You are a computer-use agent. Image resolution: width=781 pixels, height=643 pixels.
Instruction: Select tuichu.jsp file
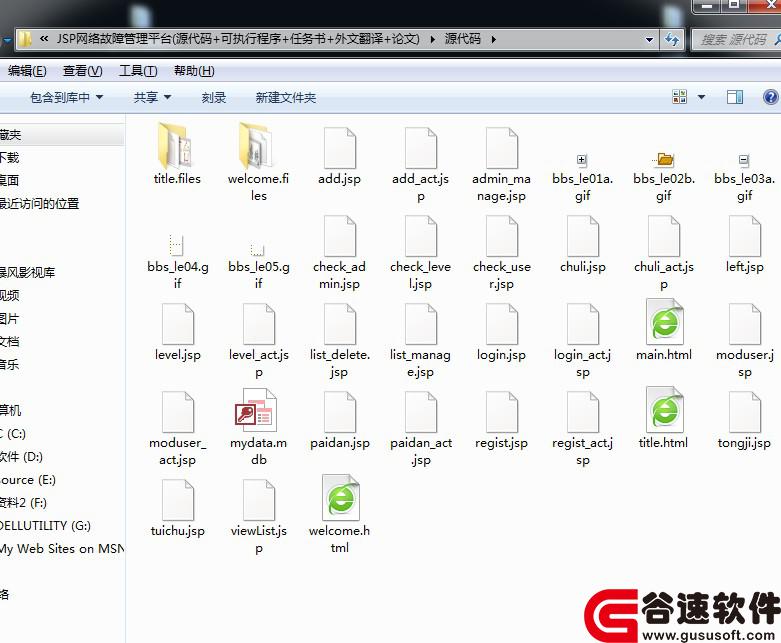[x=178, y=509]
